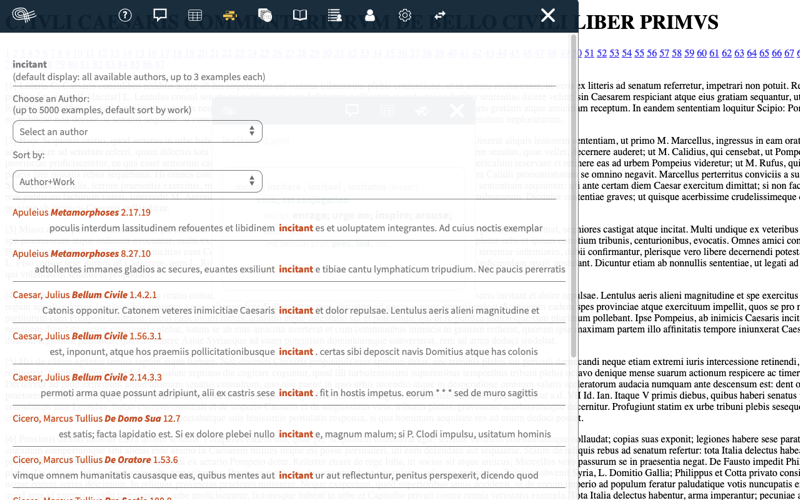The height and width of the screenshot is (500, 800).
Task: Open the 'Select an author' dropdown
Action: click(138, 132)
